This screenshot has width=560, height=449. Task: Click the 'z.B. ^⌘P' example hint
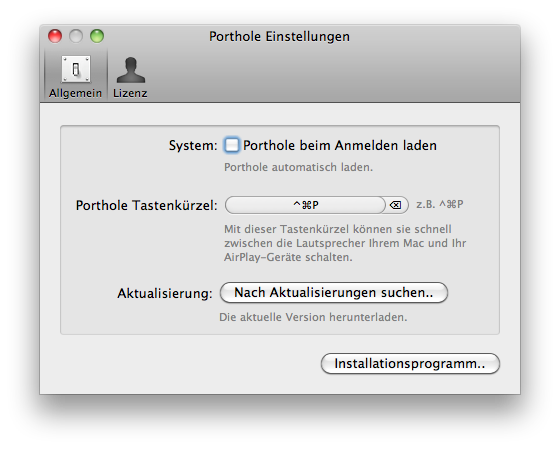tap(440, 204)
